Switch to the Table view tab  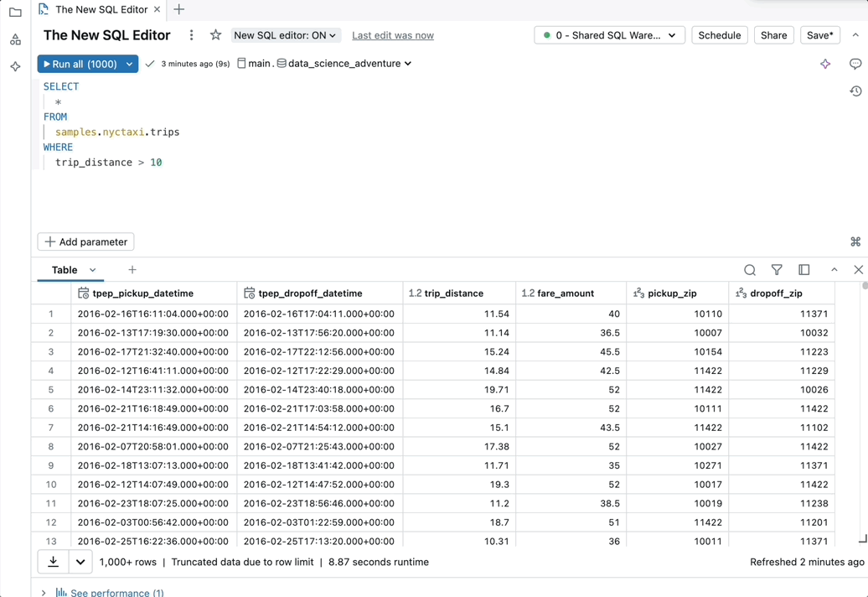pos(65,270)
